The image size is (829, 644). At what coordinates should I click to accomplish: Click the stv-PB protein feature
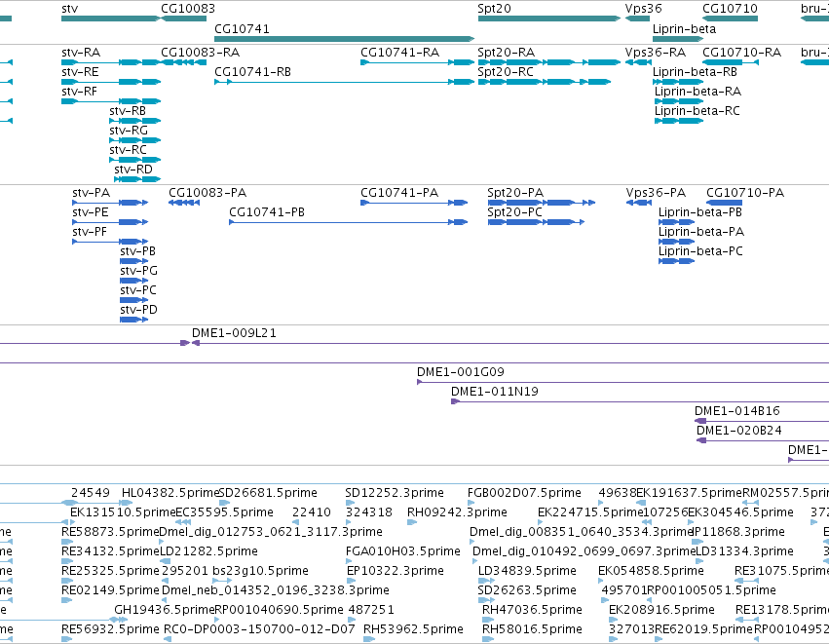(134, 261)
